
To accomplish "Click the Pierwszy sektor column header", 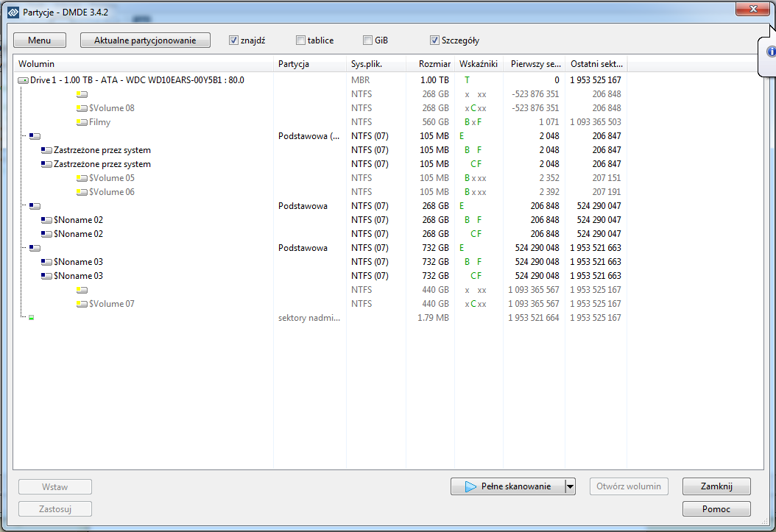I will tap(534, 64).
